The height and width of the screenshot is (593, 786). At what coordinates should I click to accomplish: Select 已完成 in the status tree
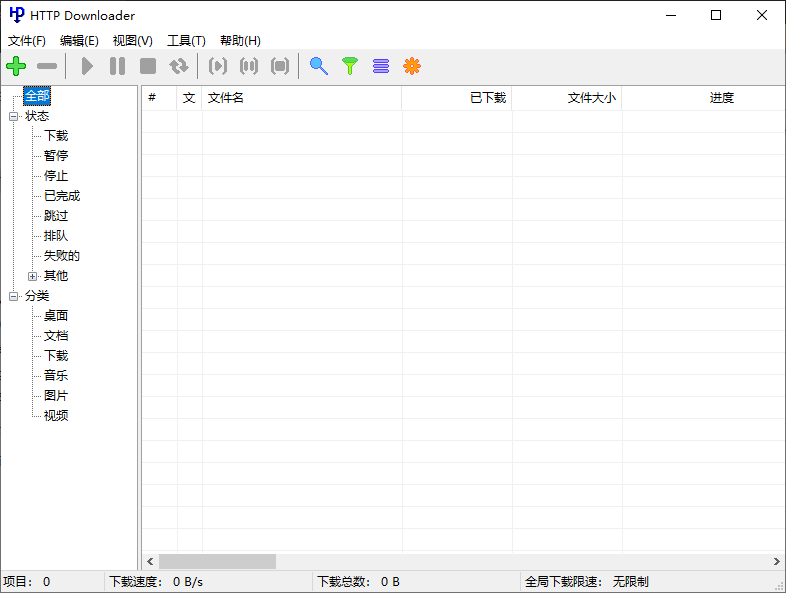(62, 196)
